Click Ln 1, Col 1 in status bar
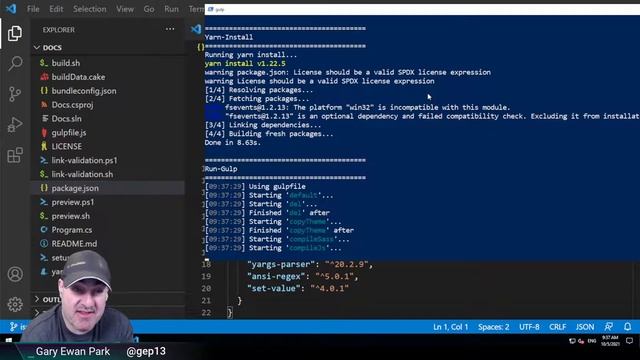 (450, 327)
